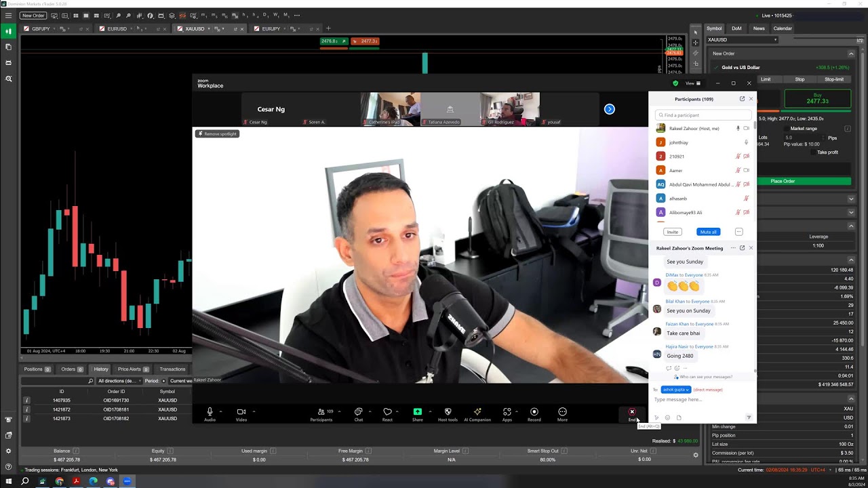Open the React heart icon in Zoom
Viewport: 868px width, 488px height.
tap(387, 411)
